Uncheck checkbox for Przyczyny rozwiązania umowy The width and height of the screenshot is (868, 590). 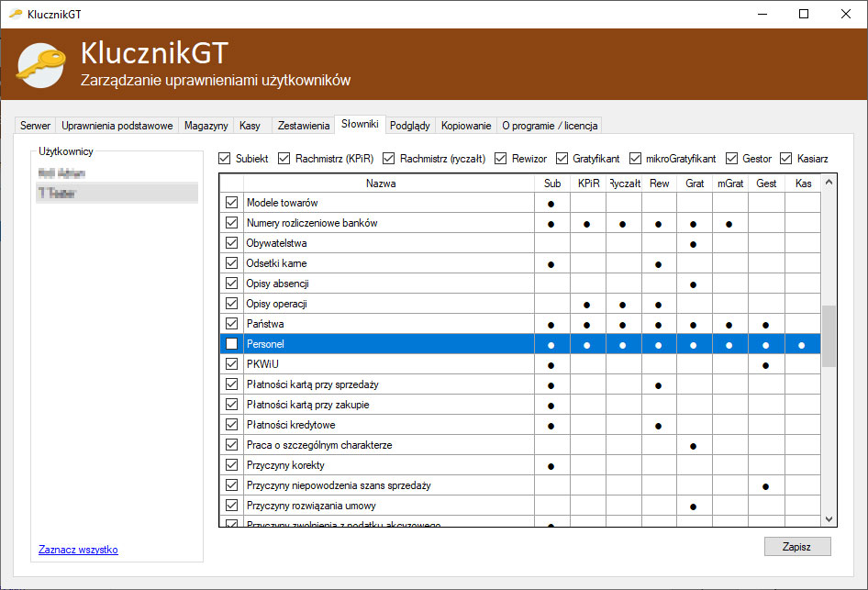tap(232, 506)
